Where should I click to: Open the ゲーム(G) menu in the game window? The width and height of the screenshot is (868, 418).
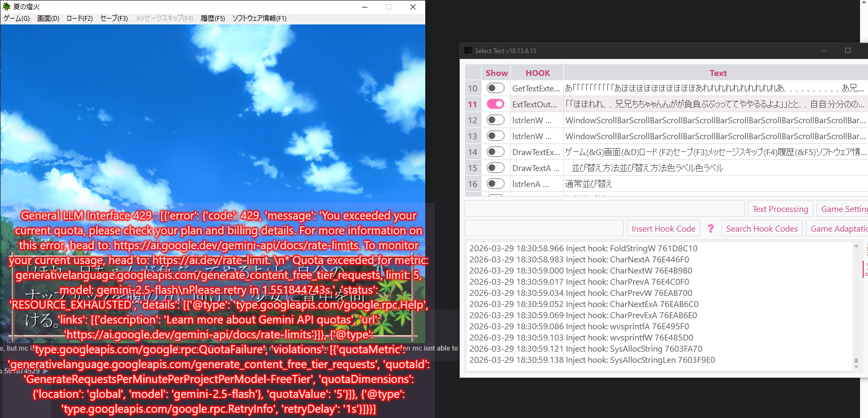click(16, 18)
